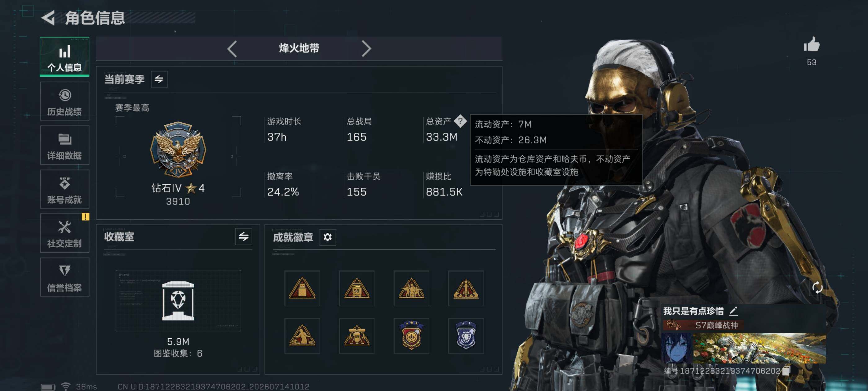Give a thumbs-up like to the profile

coord(811,44)
